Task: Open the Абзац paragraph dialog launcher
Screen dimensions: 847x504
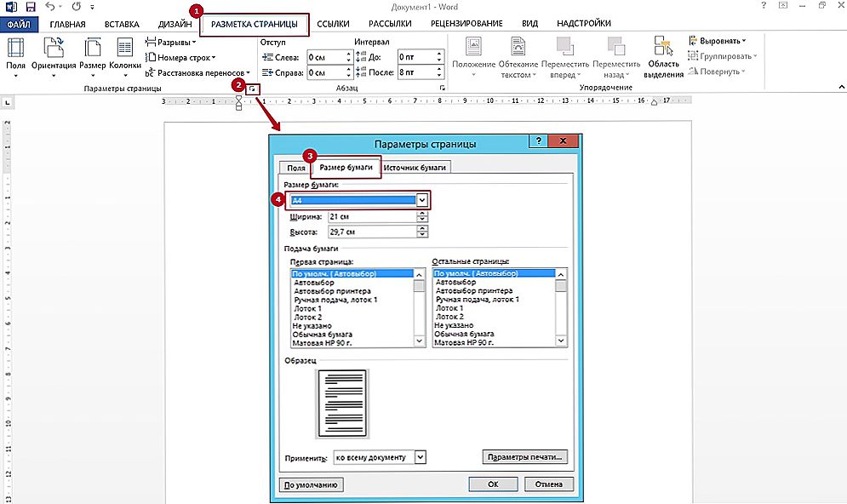Action: click(443, 88)
